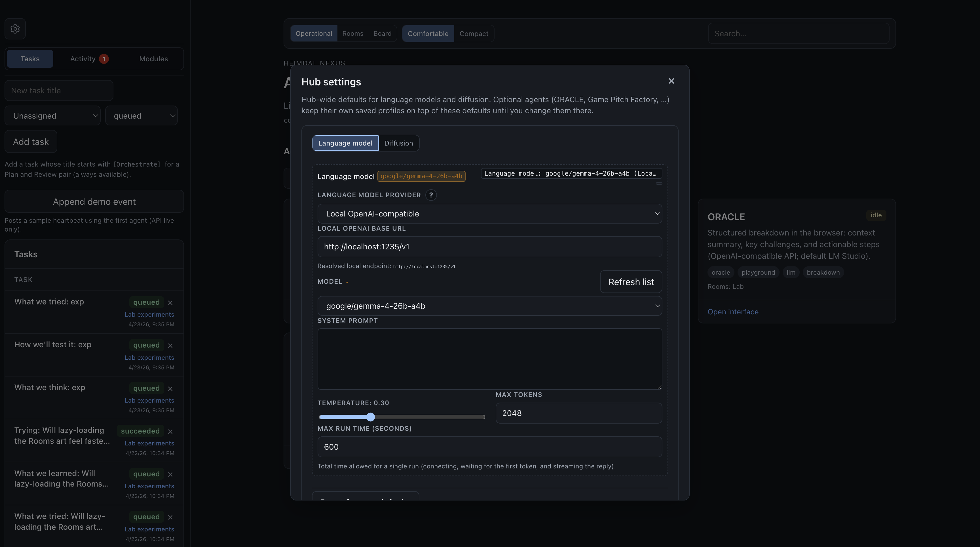Viewport: 980px width, 547px height.
Task: Remove the 'What we learned: Will' task
Action: (170, 474)
